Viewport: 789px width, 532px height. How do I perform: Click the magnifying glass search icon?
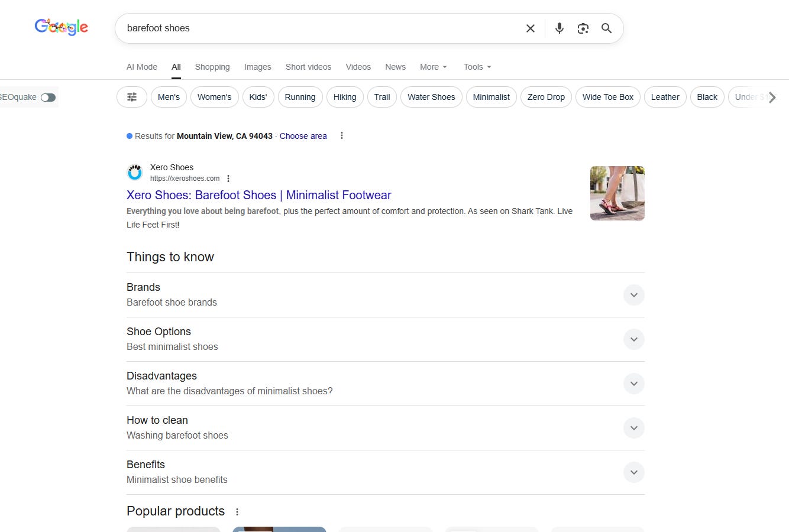[607, 28]
